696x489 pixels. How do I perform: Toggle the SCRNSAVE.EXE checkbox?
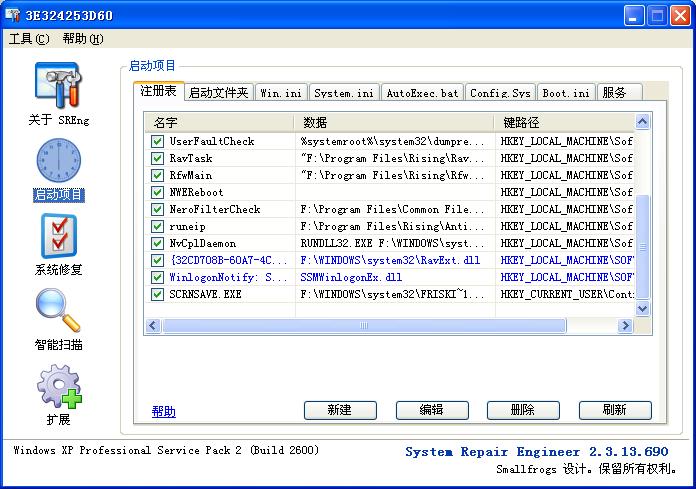157,294
